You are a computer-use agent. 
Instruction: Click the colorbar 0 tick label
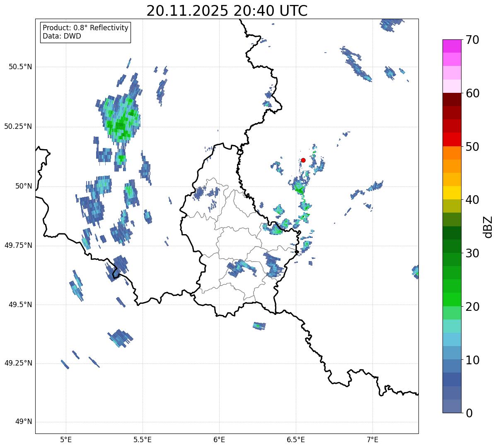pyautogui.click(x=469, y=413)
